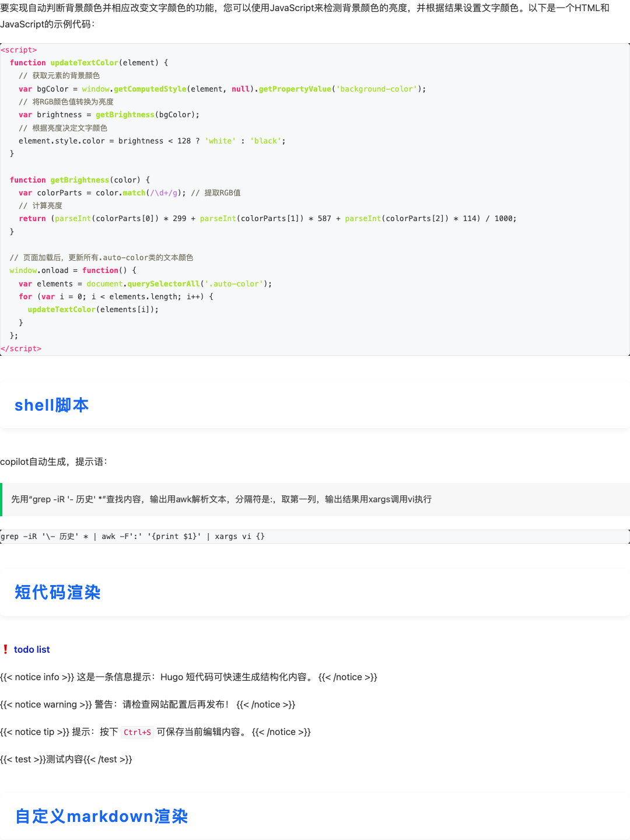Click the "notice info" shortcode line
The height and width of the screenshot is (840, 630).
point(188,677)
